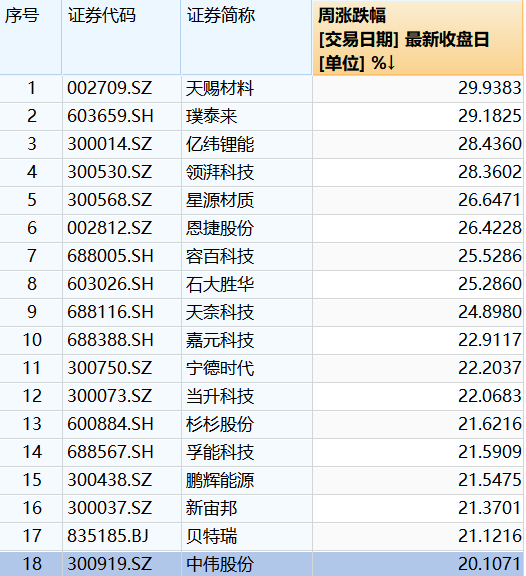Click the value 29.1825
Viewport: 526px width, 576px height.
click(x=490, y=116)
